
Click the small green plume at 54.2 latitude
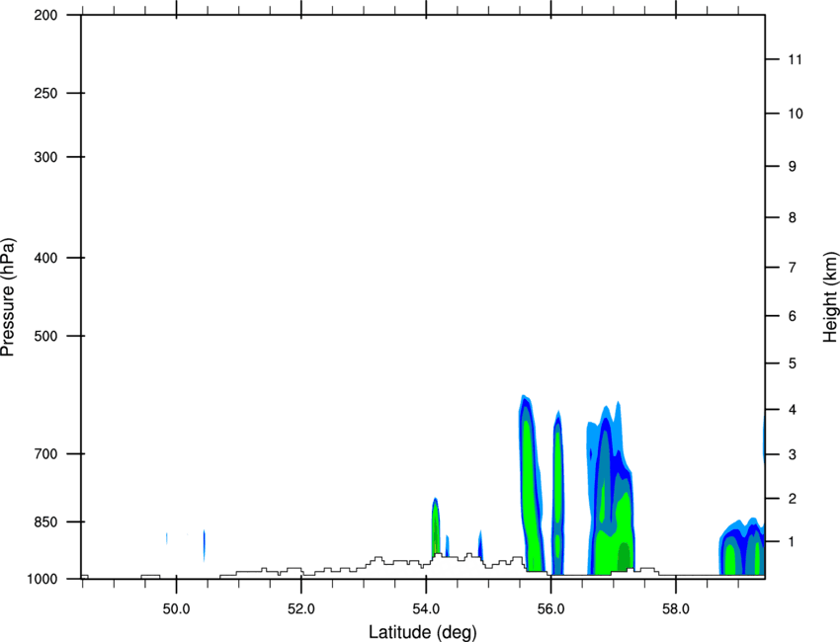[x=436, y=527]
